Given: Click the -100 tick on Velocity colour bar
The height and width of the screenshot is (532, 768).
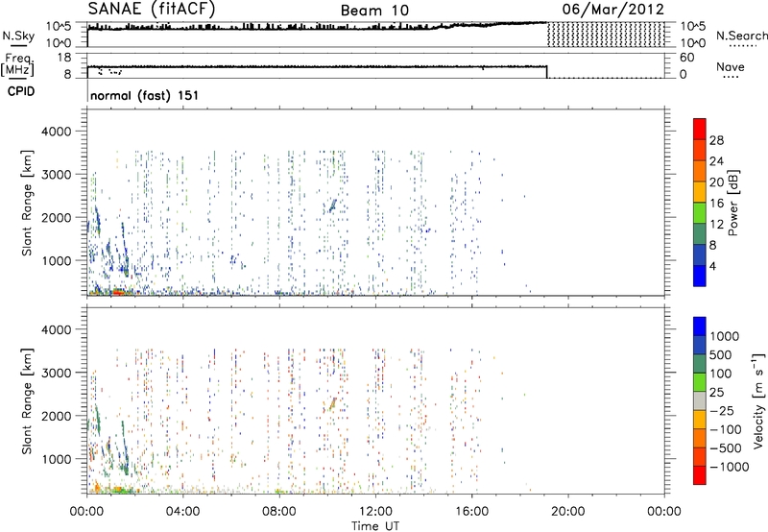Looking at the screenshot, I should [x=725, y=429].
